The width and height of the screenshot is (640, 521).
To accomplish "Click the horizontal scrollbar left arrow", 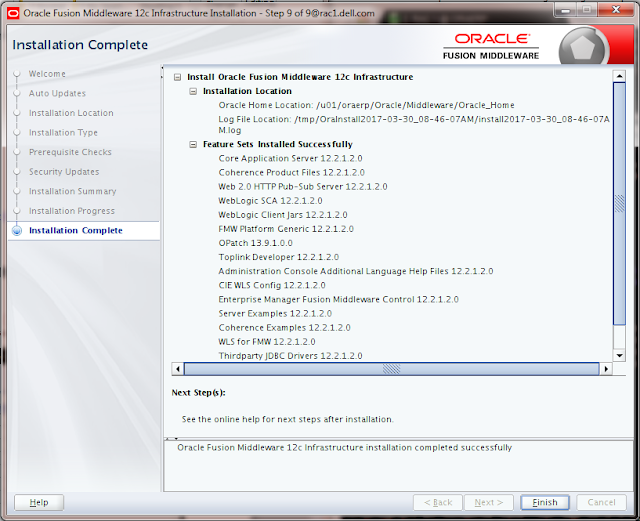I will click(x=178, y=369).
